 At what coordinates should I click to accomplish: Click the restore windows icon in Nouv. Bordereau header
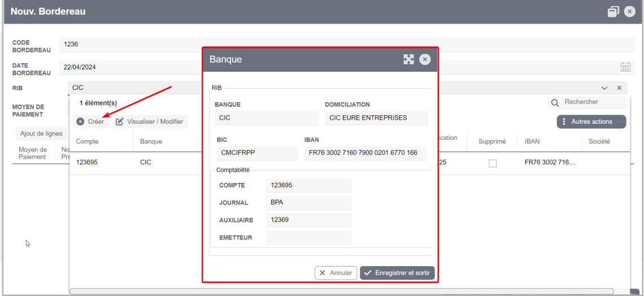(613, 11)
